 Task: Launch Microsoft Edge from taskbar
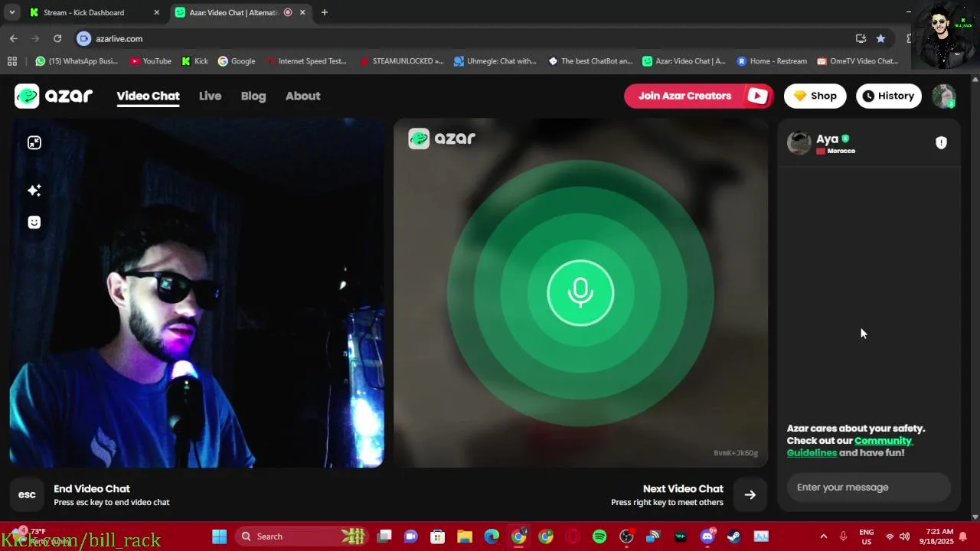pyautogui.click(x=492, y=536)
